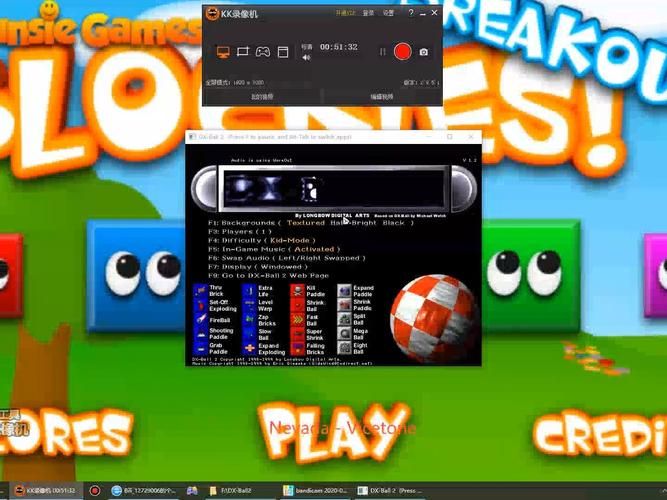Click the F3: Players option

tap(239, 231)
